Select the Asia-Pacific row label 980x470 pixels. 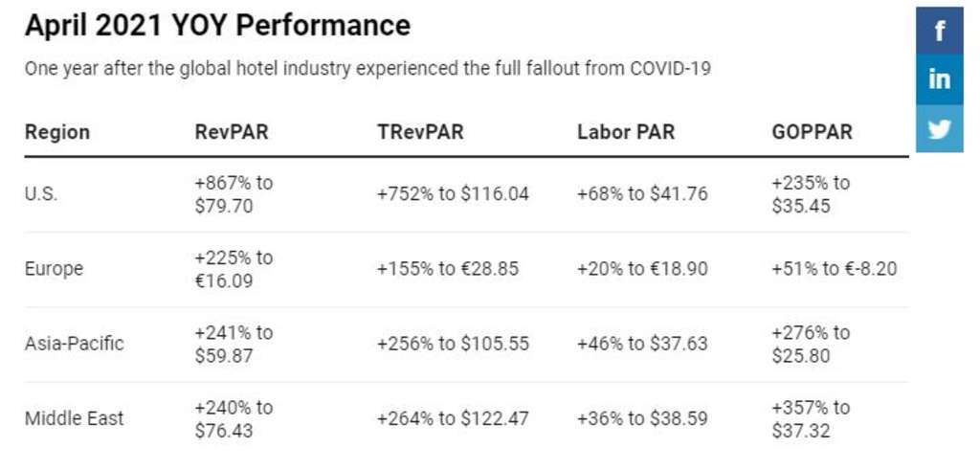click(75, 343)
